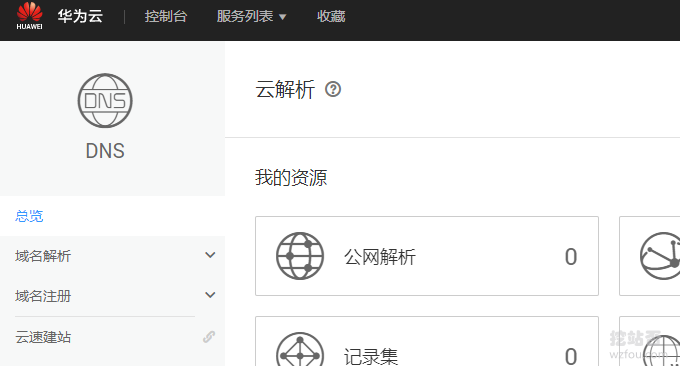Open the 收藏 favorites menu
The height and width of the screenshot is (366, 680).
pyautogui.click(x=331, y=16)
